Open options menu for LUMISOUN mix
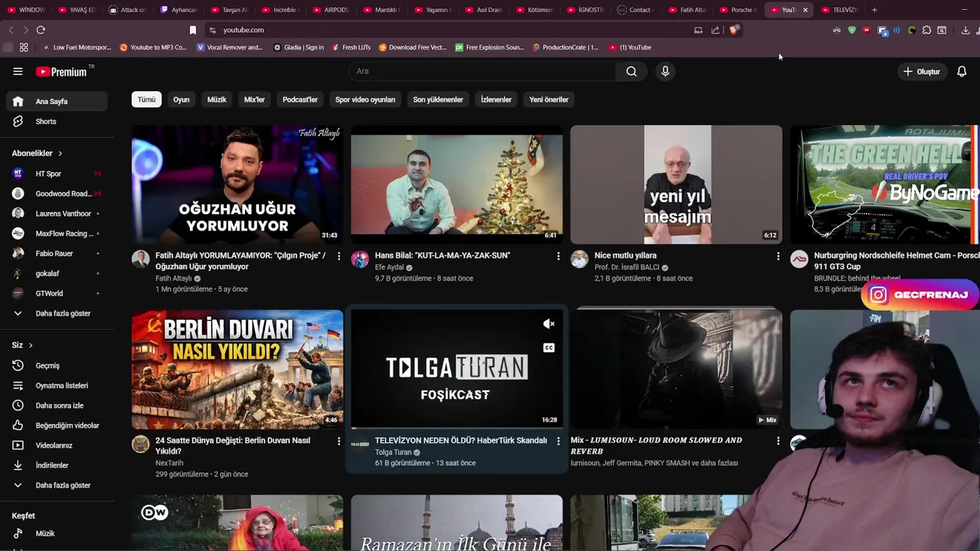 tap(778, 441)
